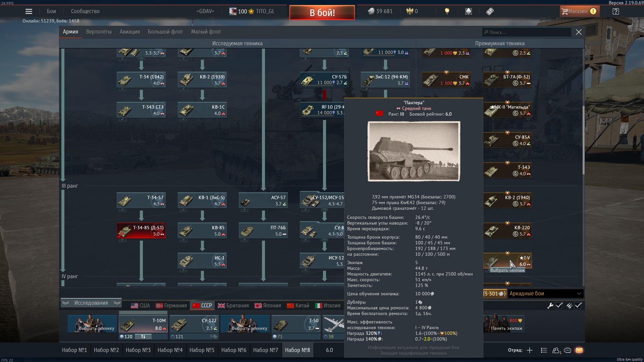Switch to the Авиация tab
The height and width of the screenshot is (362, 644).
(x=129, y=32)
